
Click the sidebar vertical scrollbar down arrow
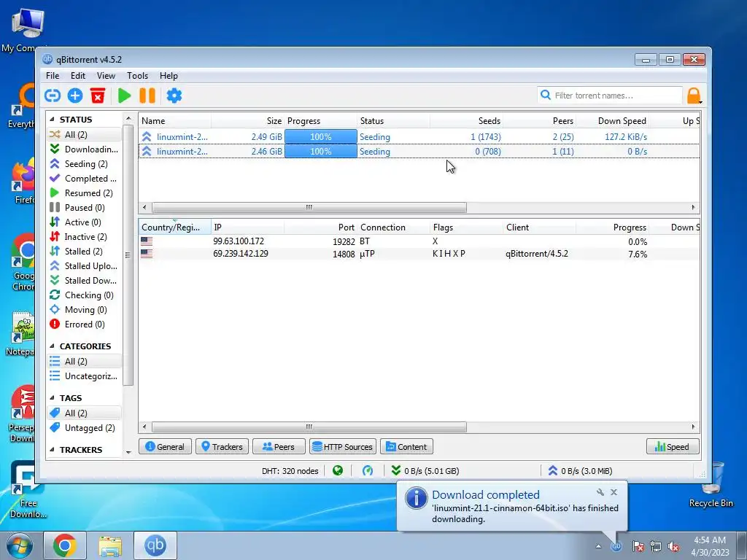tap(128, 452)
